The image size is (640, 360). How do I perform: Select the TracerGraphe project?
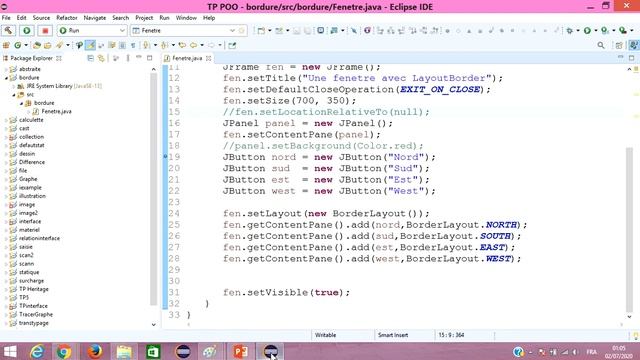(x=36, y=314)
